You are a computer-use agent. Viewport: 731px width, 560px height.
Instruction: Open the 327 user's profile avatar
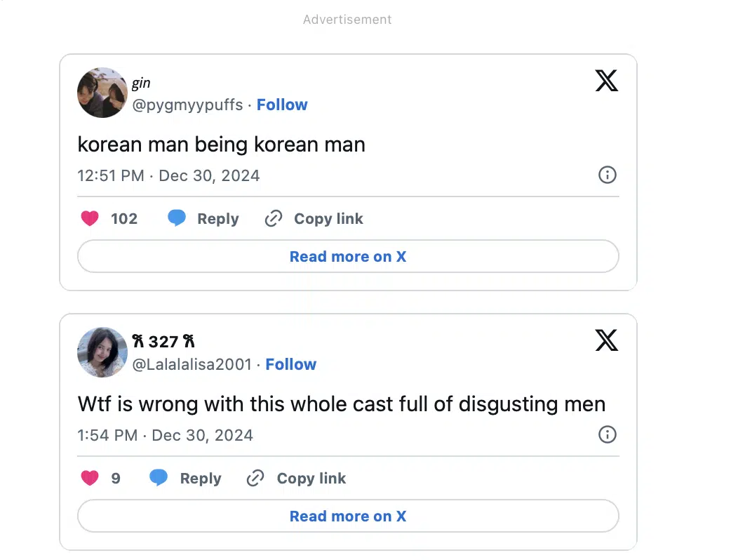pyautogui.click(x=102, y=352)
